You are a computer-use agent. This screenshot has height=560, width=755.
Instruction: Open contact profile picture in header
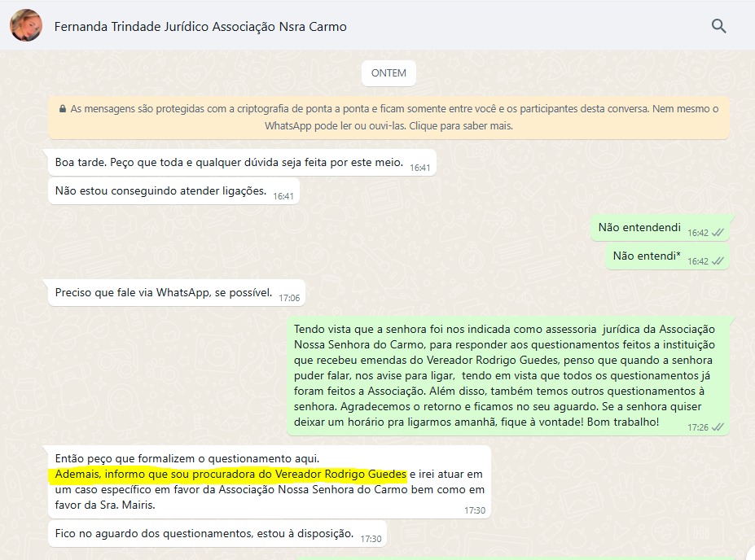coord(26,25)
